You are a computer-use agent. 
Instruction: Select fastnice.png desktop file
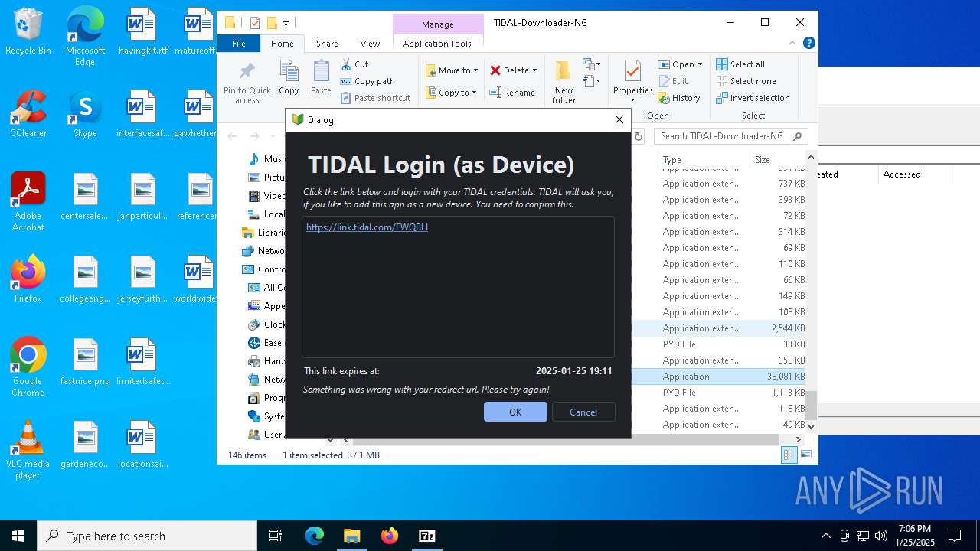coord(85,363)
